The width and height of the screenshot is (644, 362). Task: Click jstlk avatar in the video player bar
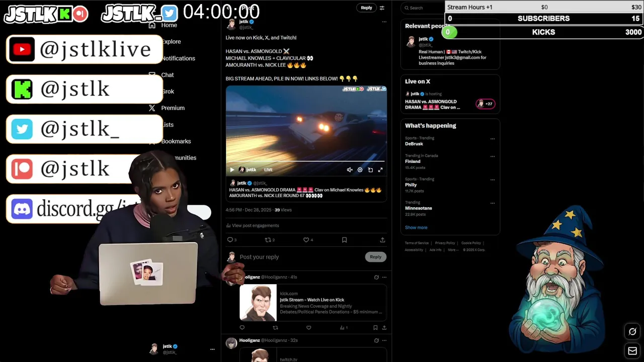click(x=242, y=170)
